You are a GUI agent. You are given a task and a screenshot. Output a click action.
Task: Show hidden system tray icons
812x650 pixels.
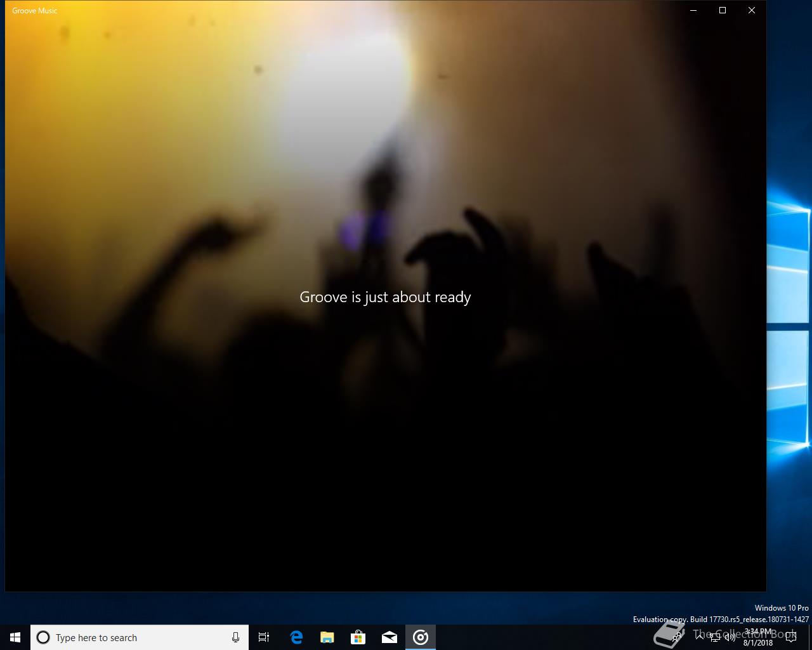[x=700, y=637]
